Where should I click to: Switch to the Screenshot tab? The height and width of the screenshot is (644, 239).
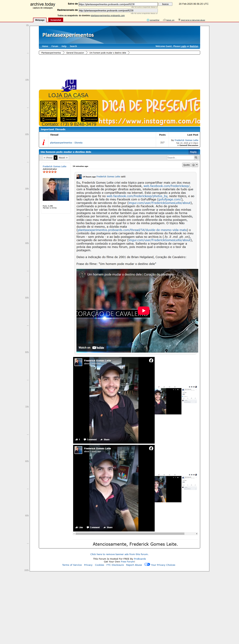(56, 20)
